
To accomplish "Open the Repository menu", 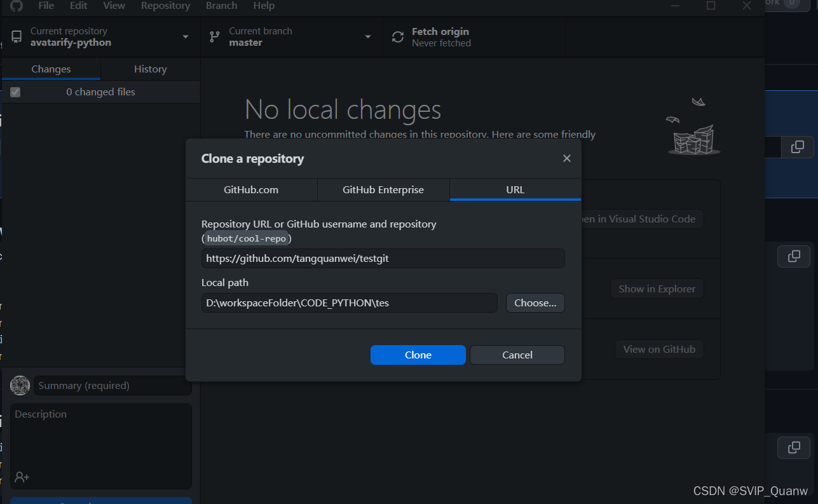I will click(x=166, y=6).
